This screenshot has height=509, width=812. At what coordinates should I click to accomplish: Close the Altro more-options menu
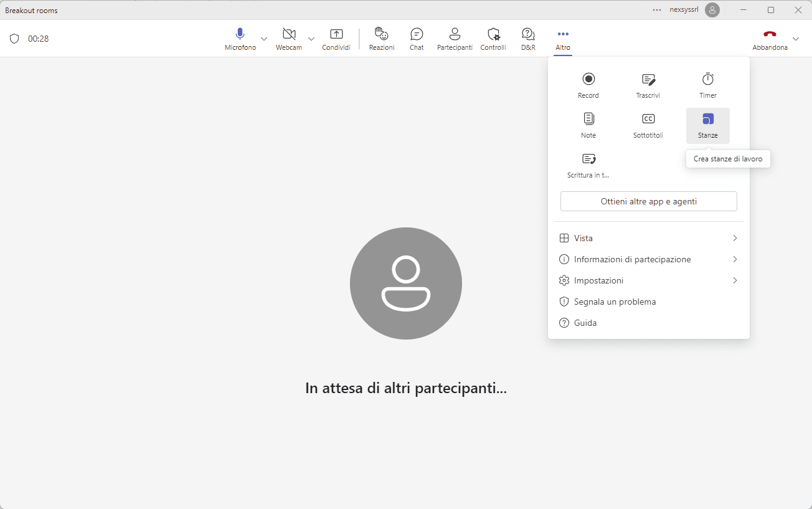click(x=563, y=39)
